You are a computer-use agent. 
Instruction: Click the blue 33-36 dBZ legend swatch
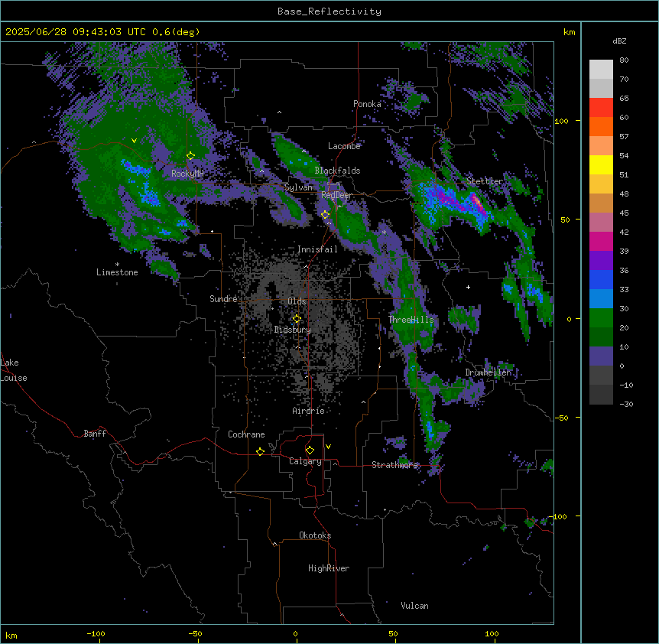click(601, 280)
